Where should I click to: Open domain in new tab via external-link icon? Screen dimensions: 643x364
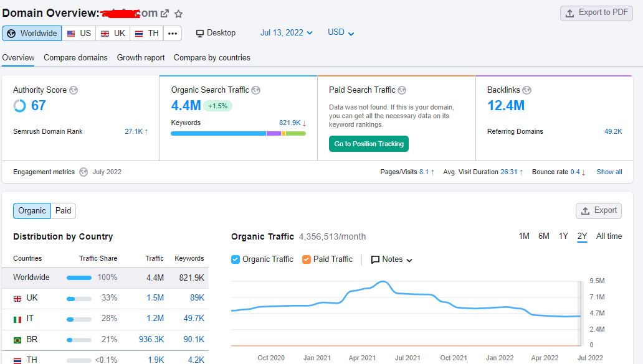point(164,14)
